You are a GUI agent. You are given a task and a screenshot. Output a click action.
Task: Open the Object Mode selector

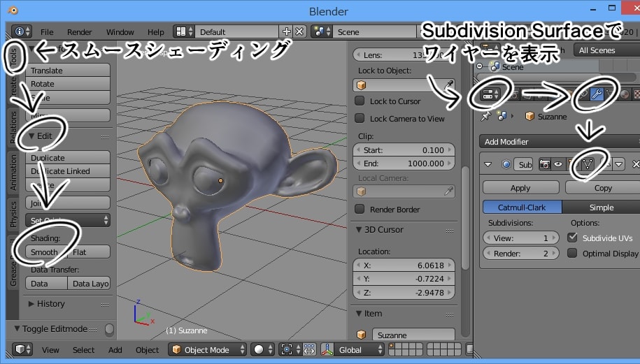tap(207, 350)
